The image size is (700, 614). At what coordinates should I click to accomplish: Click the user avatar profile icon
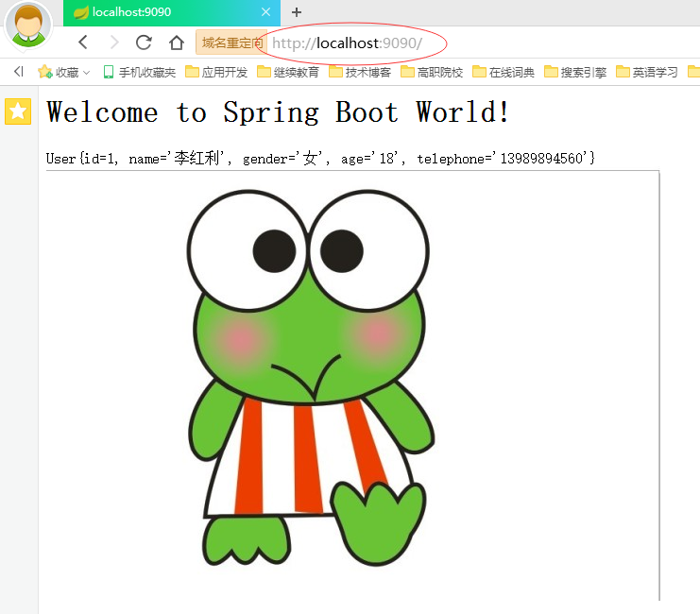coord(28,26)
